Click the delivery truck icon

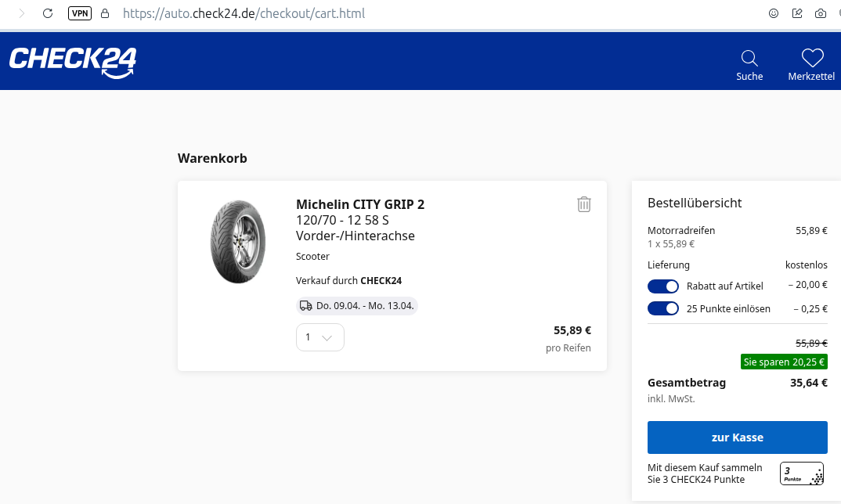pos(306,305)
